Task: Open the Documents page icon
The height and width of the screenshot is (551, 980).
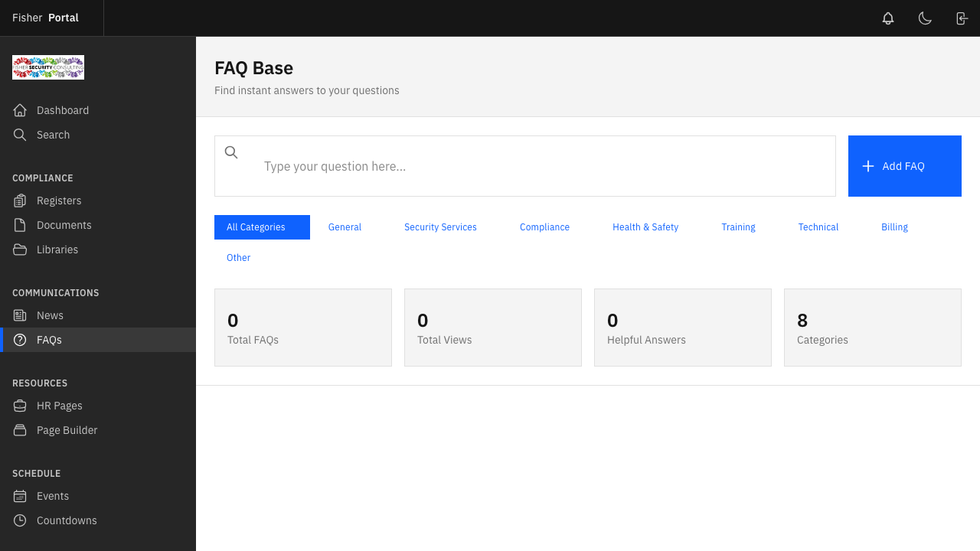Action: pyautogui.click(x=21, y=225)
